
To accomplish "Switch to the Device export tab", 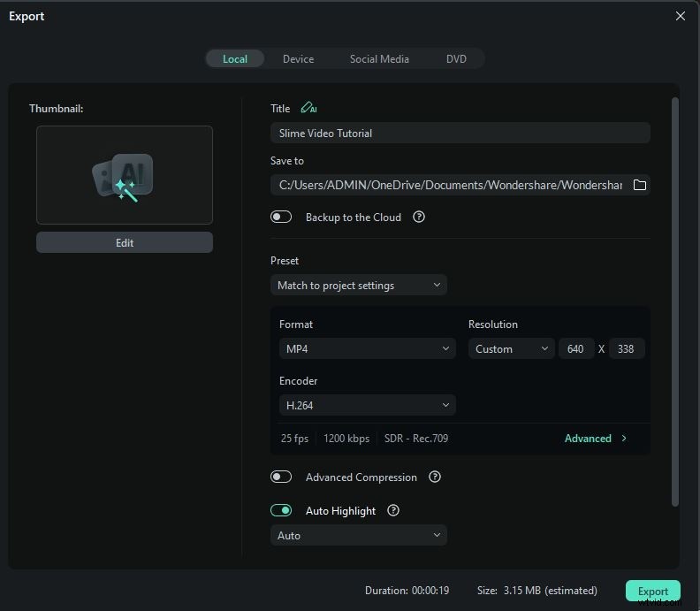I will click(x=298, y=59).
